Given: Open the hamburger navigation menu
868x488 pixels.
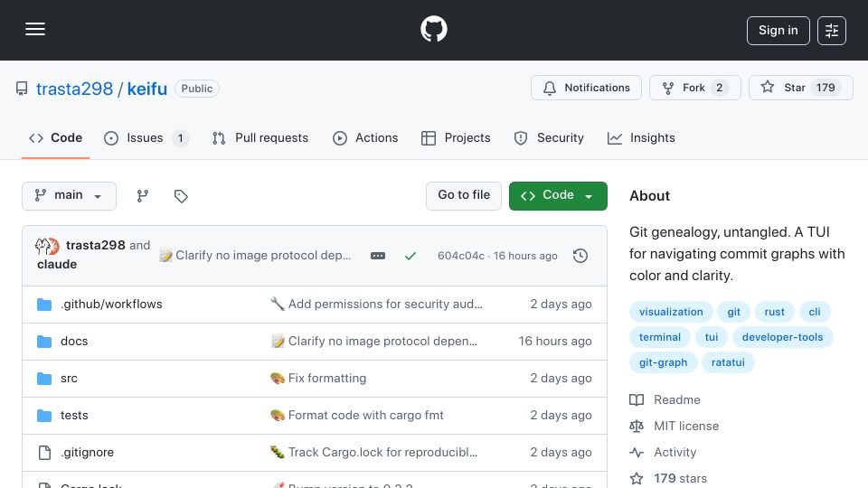Looking at the screenshot, I should (35, 29).
